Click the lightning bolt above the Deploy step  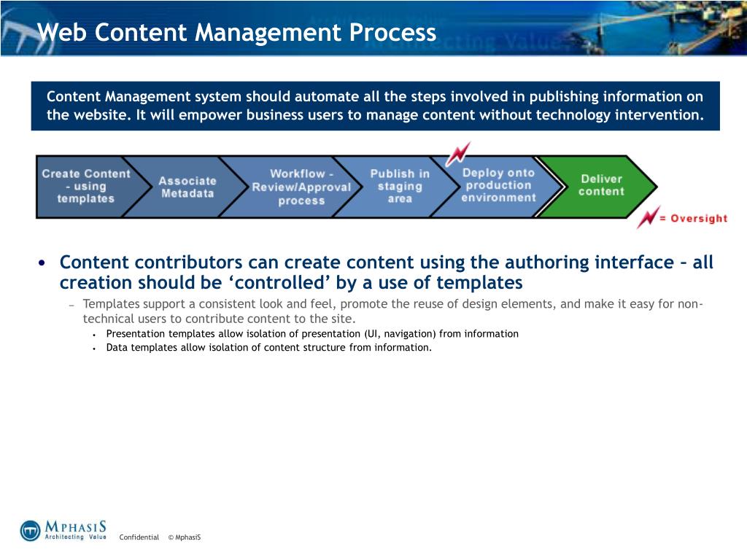458,153
